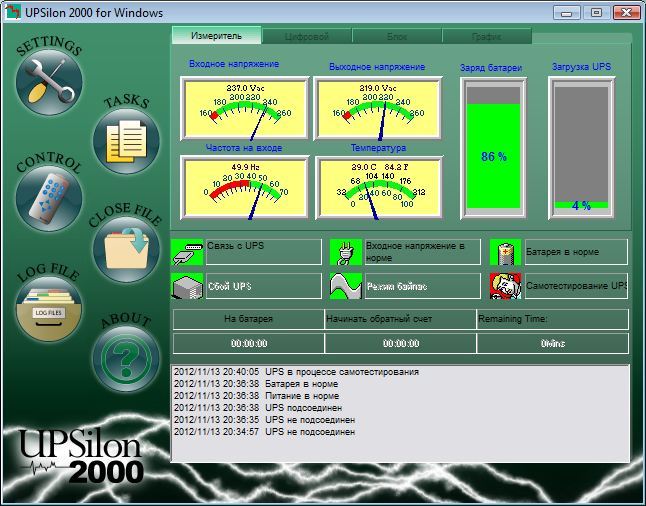The image size is (646, 506).
Task: Click the Загрузка UPS label
Action: [x=581, y=67]
